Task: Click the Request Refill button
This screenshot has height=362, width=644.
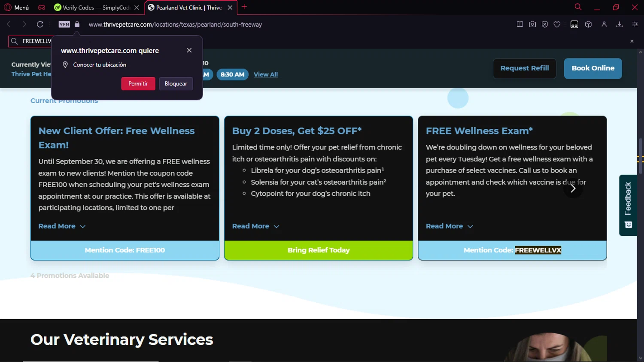Action: [x=525, y=68]
